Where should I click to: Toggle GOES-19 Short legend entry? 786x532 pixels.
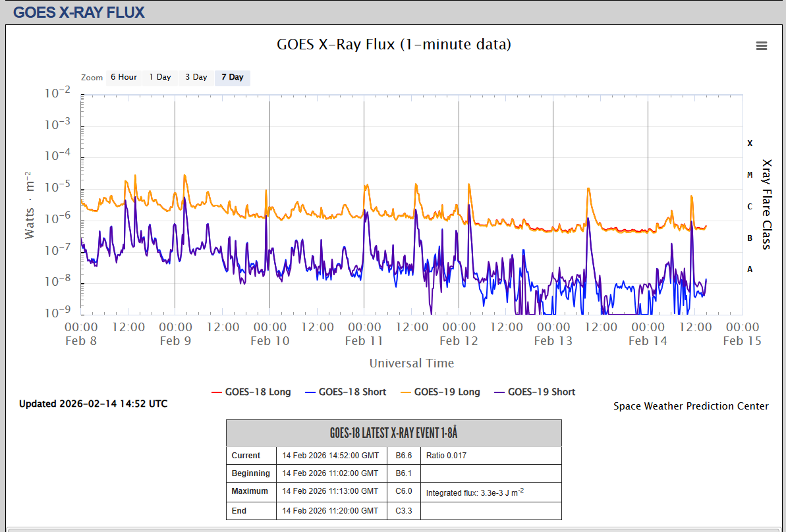click(541, 392)
